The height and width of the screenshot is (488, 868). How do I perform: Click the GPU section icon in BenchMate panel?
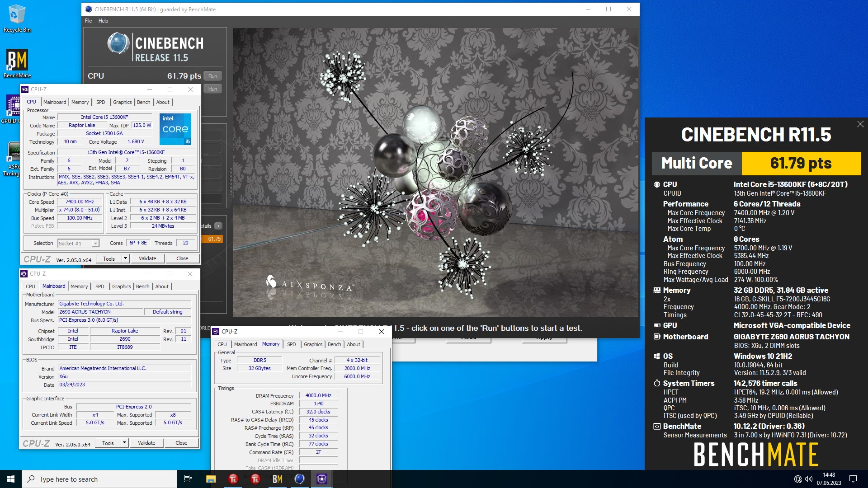click(x=657, y=325)
